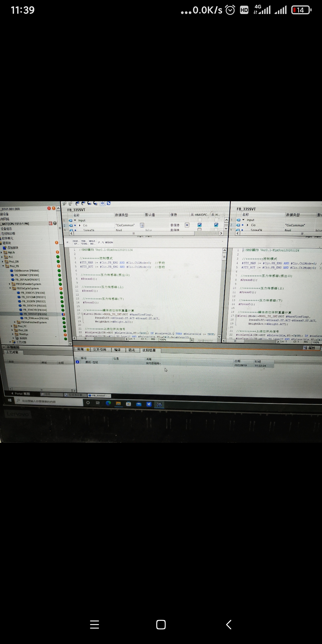This screenshot has width=322, height=644.
Task: Click the 添加新块 add new block icon
Action: (5, 248)
